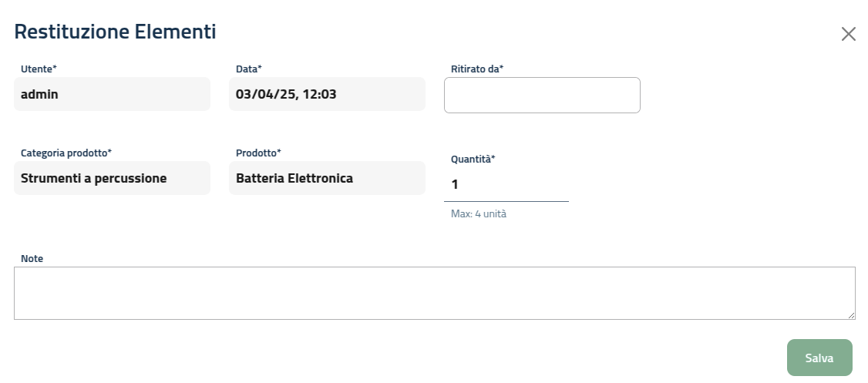Click the Quantità* label
The image size is (868, 383).
[x=473, y=159]
